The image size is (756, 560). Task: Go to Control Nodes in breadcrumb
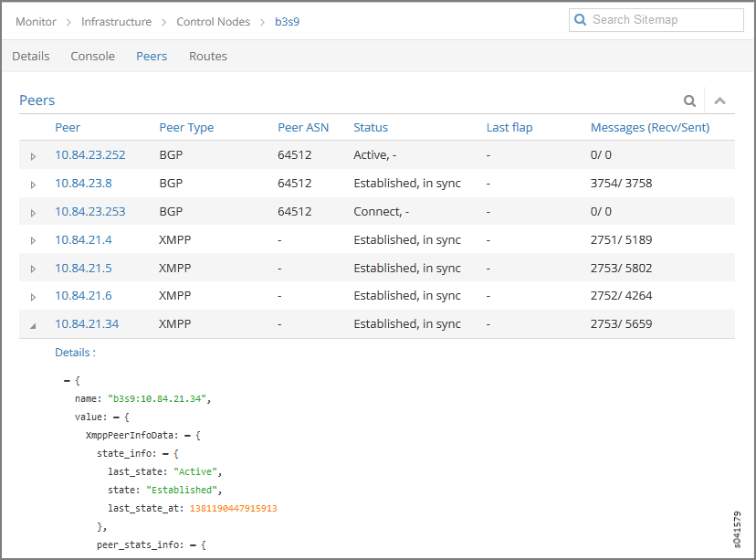pyautogui.click(x=213, y=22)
